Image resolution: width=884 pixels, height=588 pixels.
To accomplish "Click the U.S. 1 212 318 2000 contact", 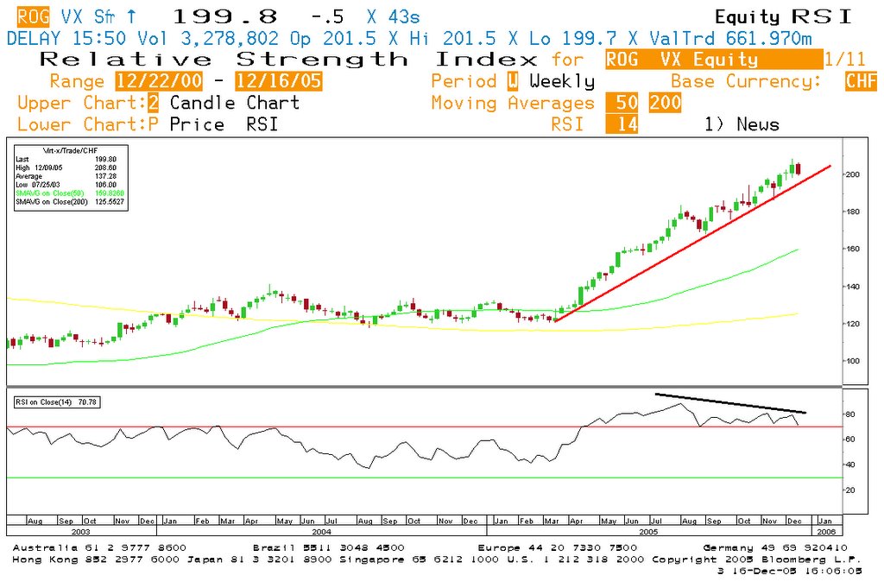I will coord(576,560).
